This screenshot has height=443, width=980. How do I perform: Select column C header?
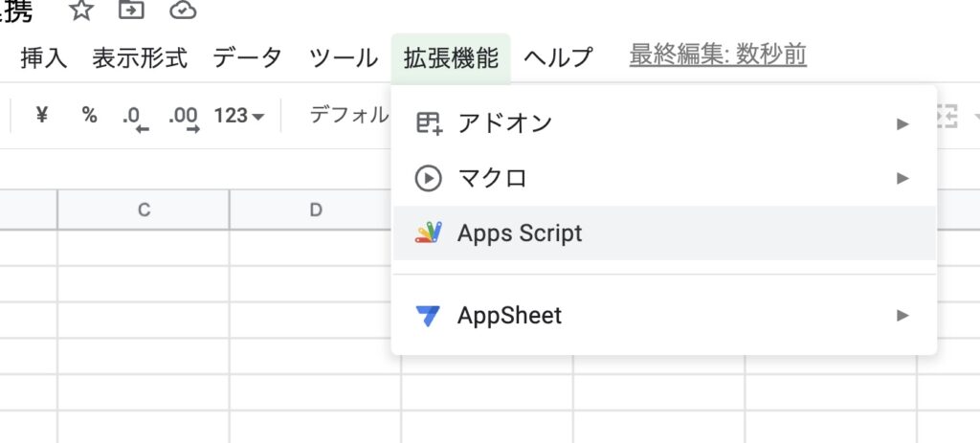[x=144, y=210]
